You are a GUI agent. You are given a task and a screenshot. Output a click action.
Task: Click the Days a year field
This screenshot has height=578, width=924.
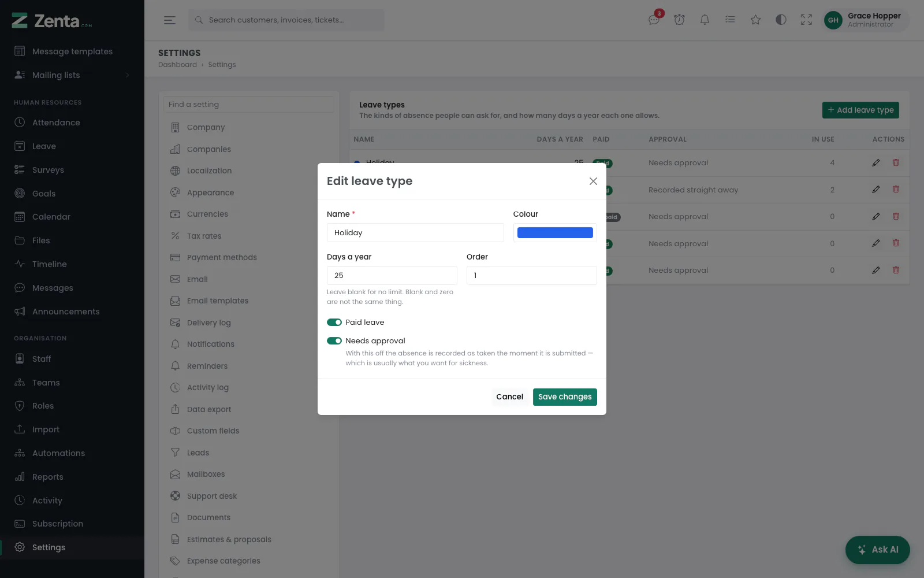392,276
